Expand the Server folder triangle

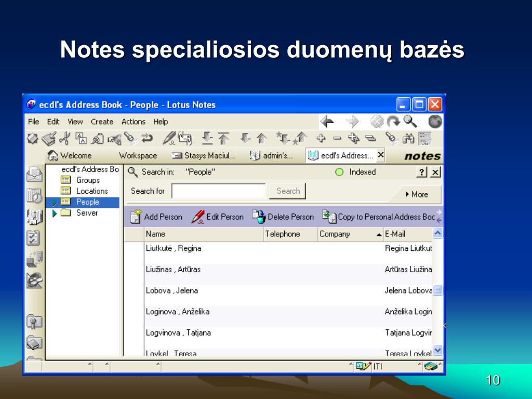click(54, 213)
